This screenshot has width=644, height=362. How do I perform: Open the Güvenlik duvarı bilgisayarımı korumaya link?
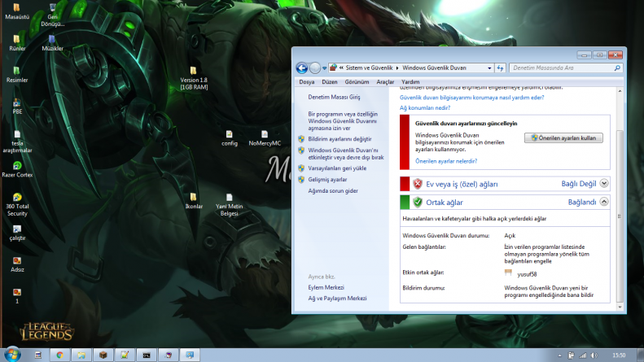(x=472, y=98)
